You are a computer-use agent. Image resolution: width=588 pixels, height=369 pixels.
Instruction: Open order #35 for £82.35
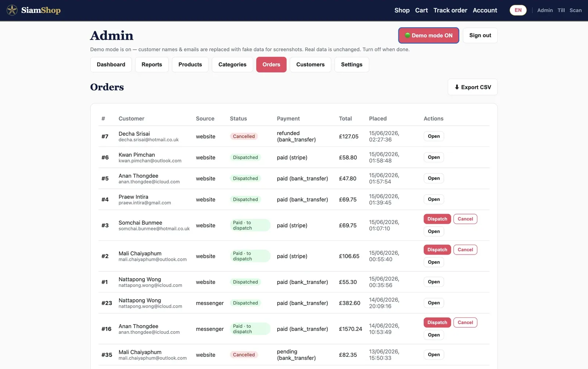point(434,355)
